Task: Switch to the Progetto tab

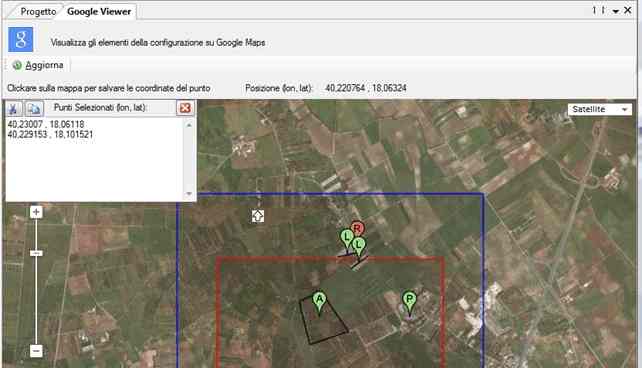Action: [38, 11]
